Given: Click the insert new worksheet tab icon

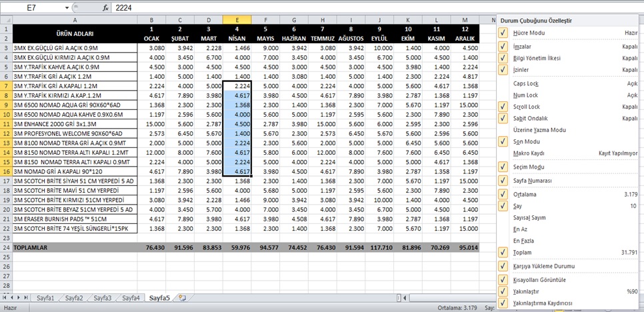Looking at the screenshot, I should [x=183, y=297].
